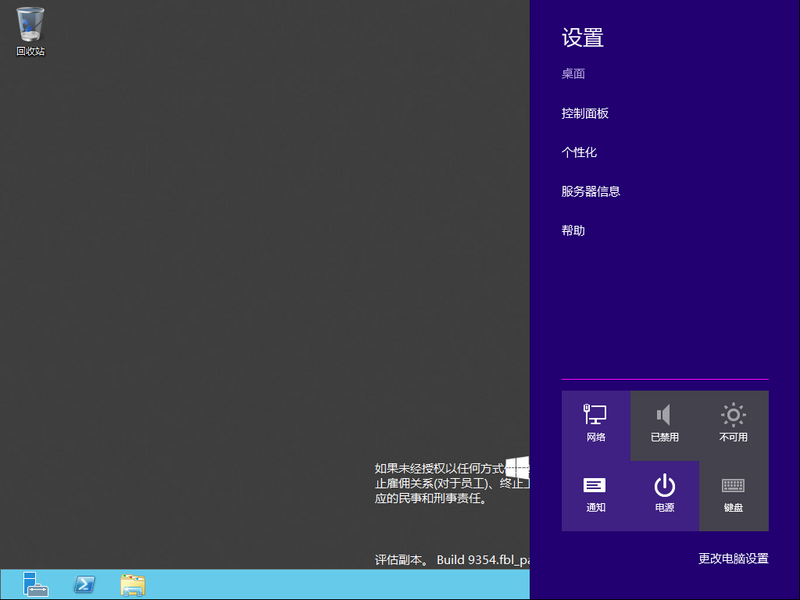Launch Server Manager from the taskbar
The width and height of the screenshot is (800, 600).
click(37, 584)
